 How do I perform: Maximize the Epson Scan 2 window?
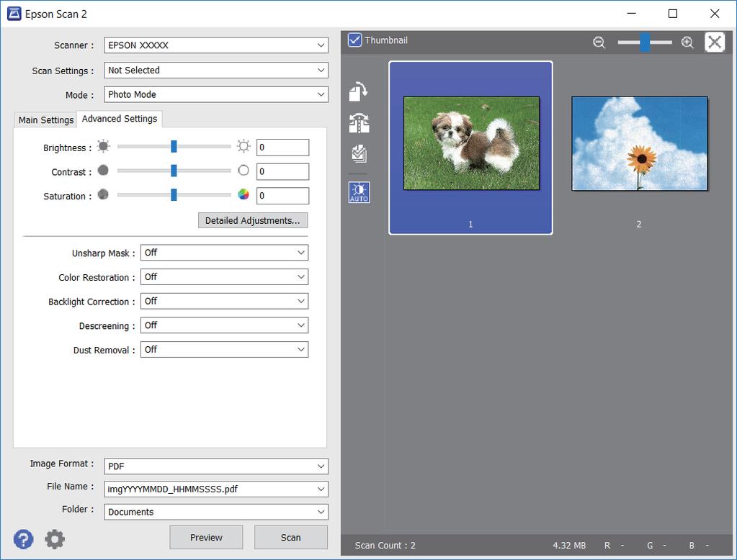click(673, 14)
